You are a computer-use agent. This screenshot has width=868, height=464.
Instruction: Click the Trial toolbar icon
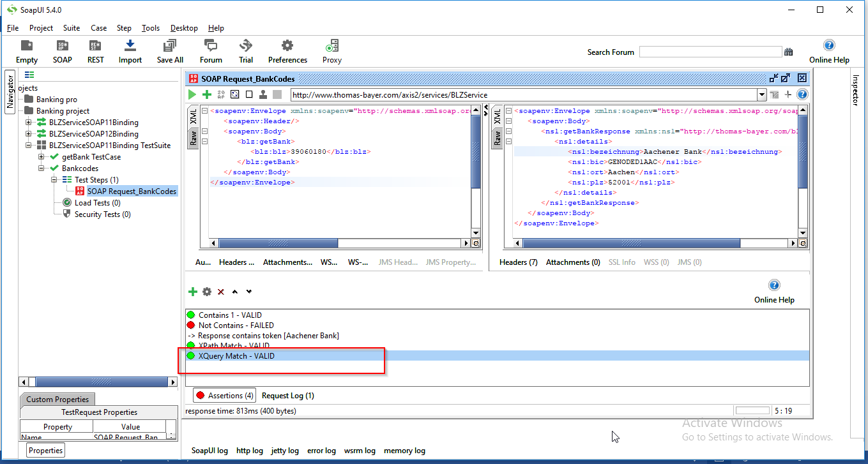(x=246, y=51)
